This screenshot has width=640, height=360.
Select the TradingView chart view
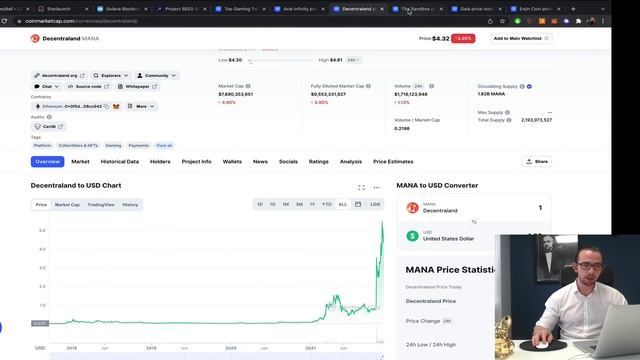click(x=101, y=204)
